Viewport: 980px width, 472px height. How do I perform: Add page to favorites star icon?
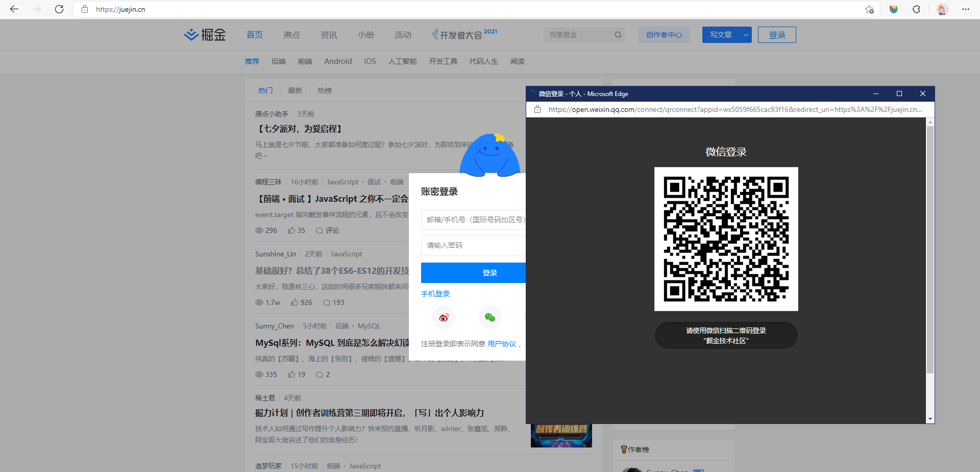click(x=869, y=9)
